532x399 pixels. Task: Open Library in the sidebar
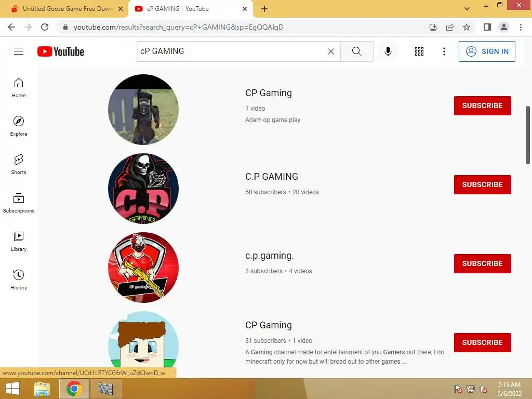click(19, 241)
